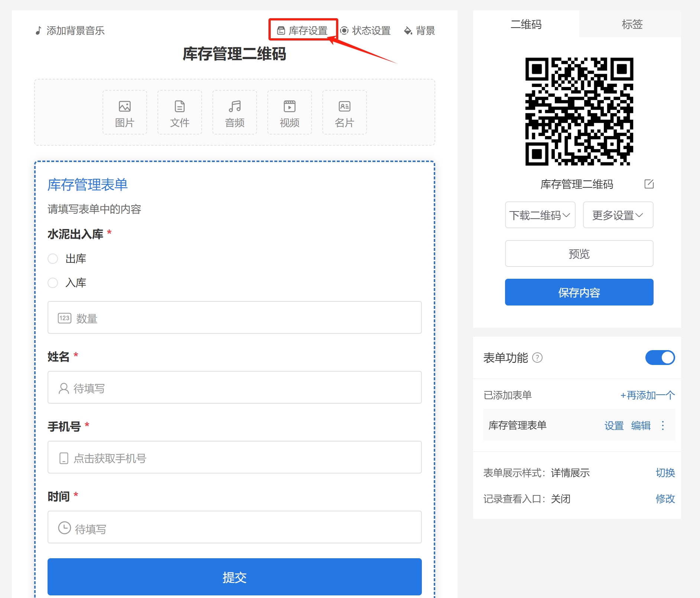Click the 点击获取手机号 phone field
This screenshot has height=598, width=700.
click(x=235, y=458)
